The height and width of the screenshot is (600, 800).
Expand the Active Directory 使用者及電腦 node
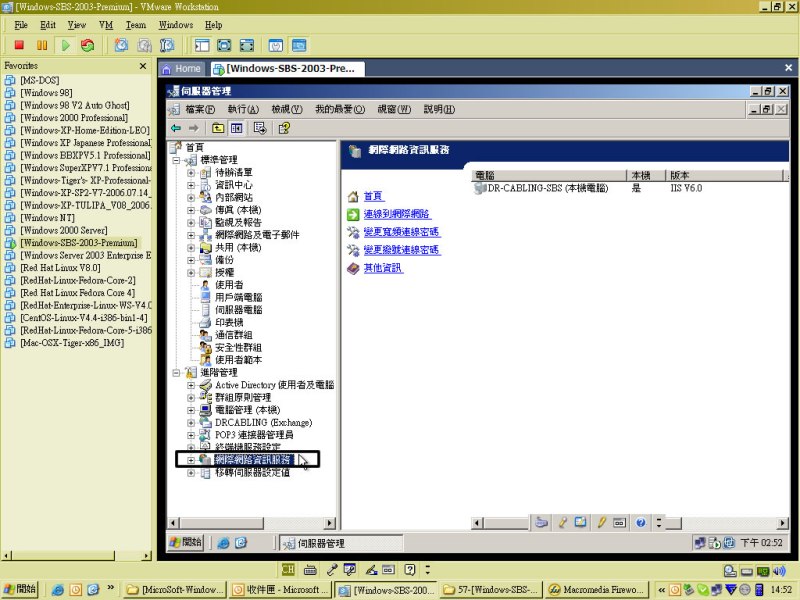(x=191, y=385)
